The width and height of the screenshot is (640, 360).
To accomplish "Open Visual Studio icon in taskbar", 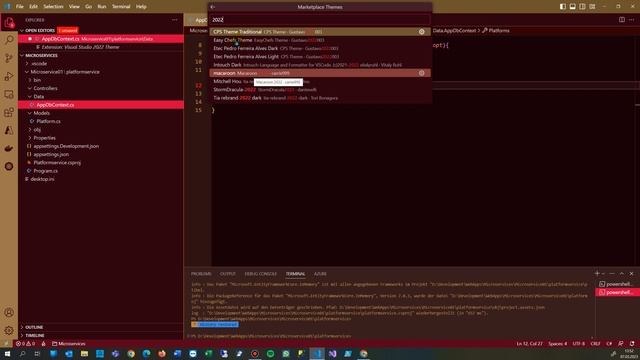I will click(332, 353).
